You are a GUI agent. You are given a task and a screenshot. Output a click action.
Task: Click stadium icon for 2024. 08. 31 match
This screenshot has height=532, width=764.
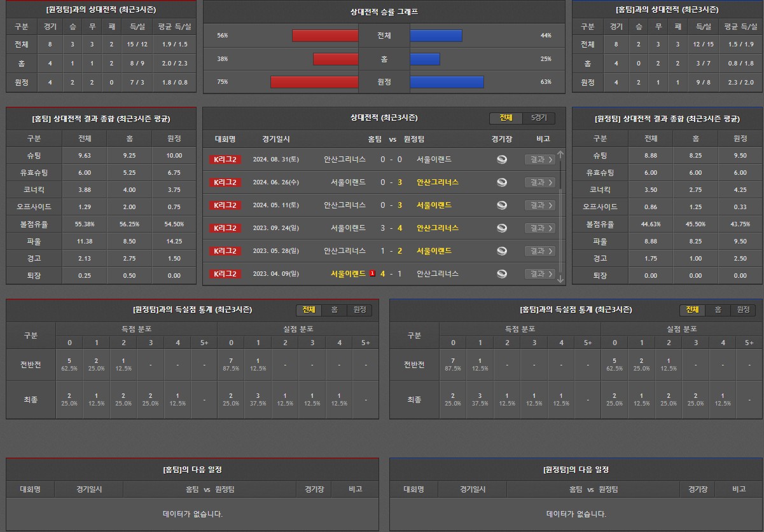click(x=502, y=160)
